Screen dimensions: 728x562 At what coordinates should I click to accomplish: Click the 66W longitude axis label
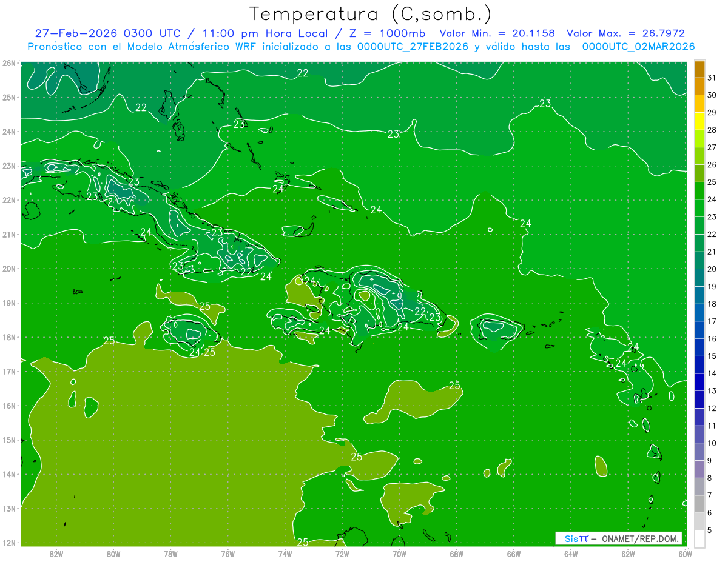(513, 554)
